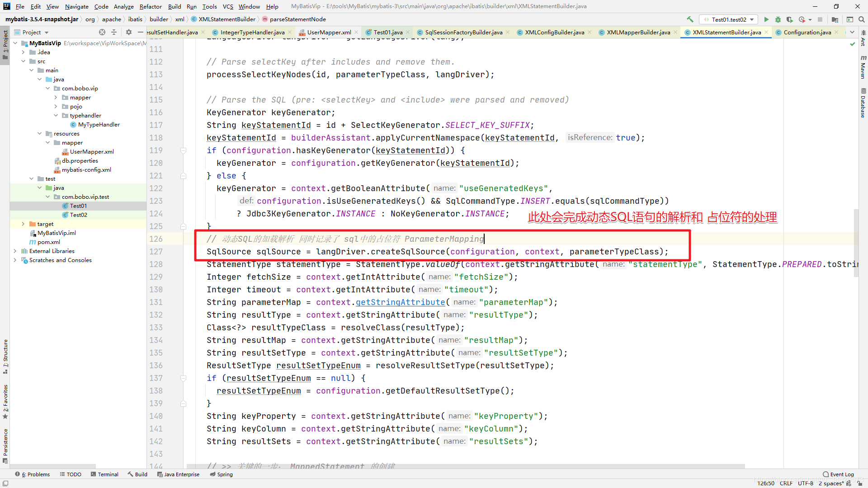Collapse all with the Project panel icon
The height and width of the screenshot is (488, 868).
coord(114,32)
